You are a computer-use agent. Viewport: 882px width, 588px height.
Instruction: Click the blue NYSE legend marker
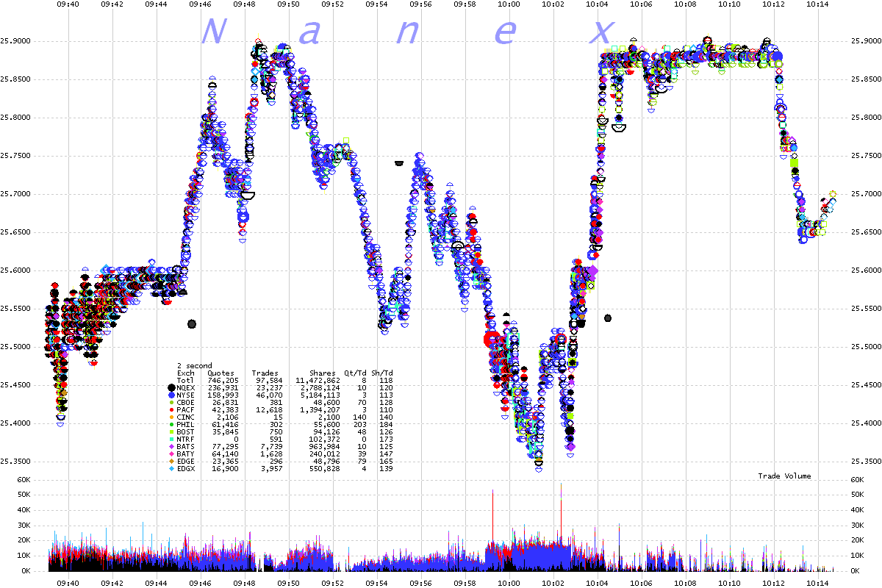click(171, 395)
